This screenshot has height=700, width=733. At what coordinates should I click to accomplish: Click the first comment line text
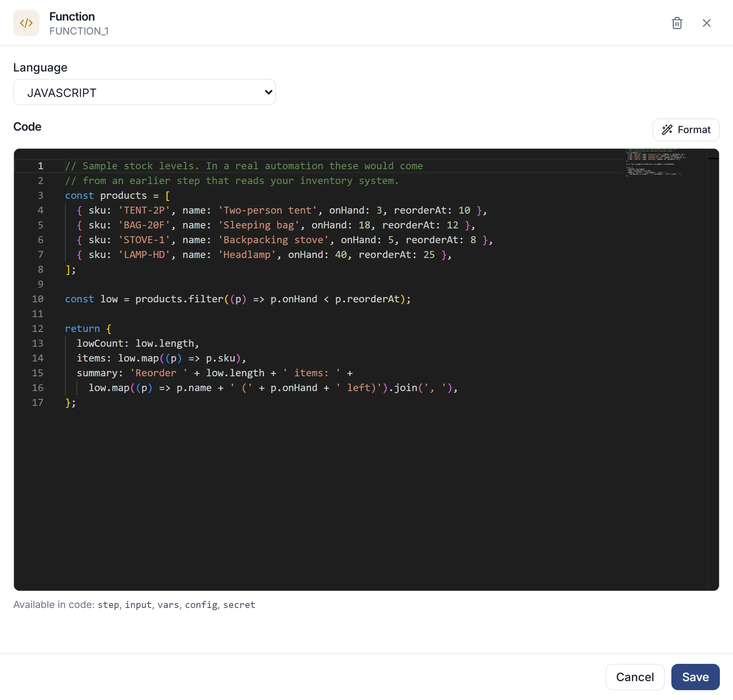point(244,166)
